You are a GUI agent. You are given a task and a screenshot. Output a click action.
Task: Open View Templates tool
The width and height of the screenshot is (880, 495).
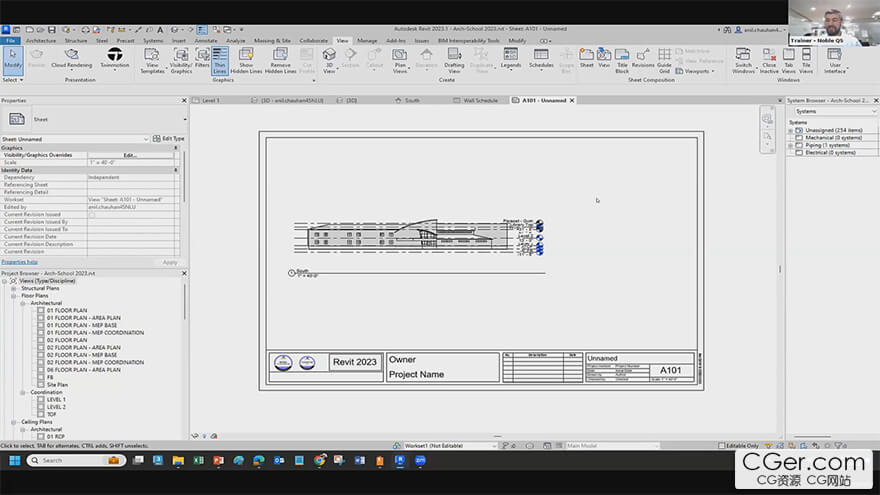point(152,61)
